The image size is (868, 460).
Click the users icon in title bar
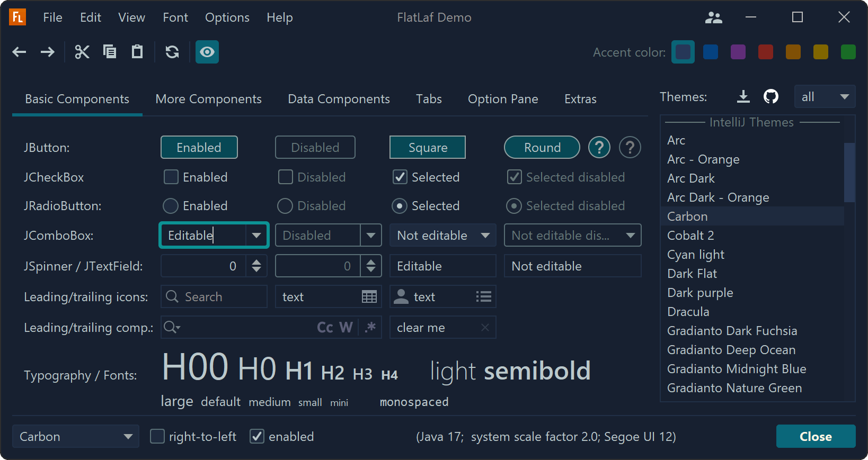coord(714,17)
